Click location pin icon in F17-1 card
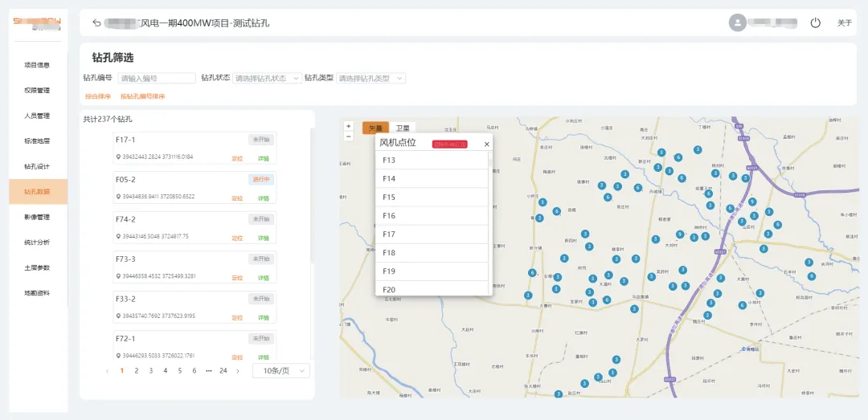The height and width of the screenshot is (420, 868). coord(118,157)
